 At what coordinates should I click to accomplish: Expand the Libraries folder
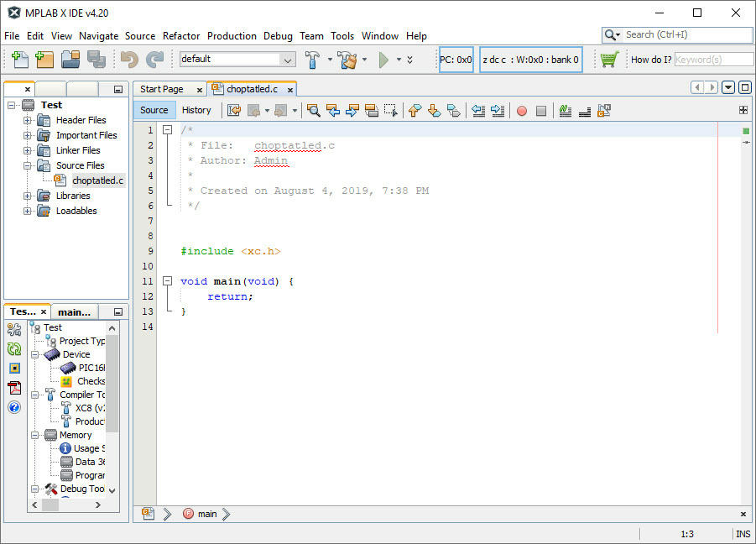pos(28,196)
